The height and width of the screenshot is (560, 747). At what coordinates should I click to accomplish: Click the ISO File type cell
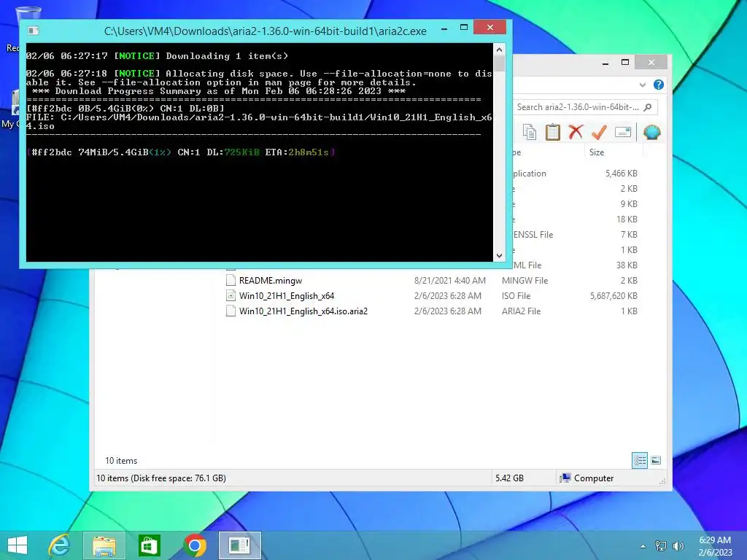(x=516, y=296)
